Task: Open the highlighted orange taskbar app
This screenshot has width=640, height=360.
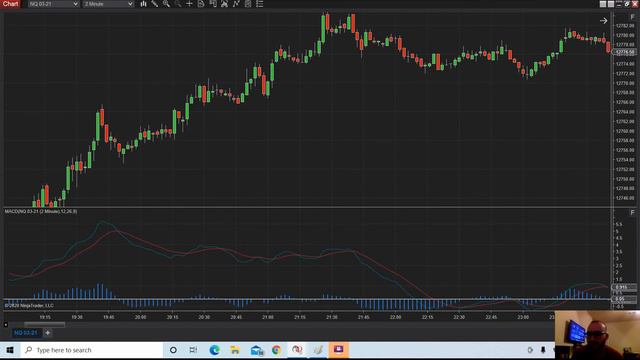Action: [338, 350]
